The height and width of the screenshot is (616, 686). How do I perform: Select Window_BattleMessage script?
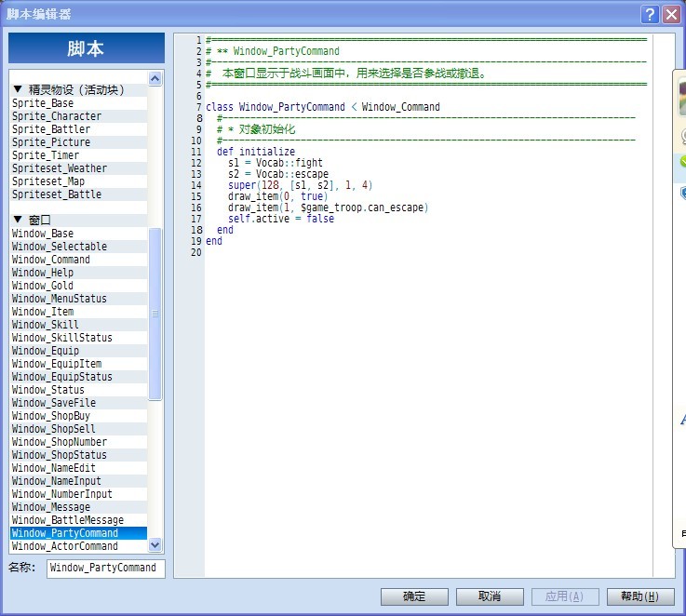[x=79, y=520]
